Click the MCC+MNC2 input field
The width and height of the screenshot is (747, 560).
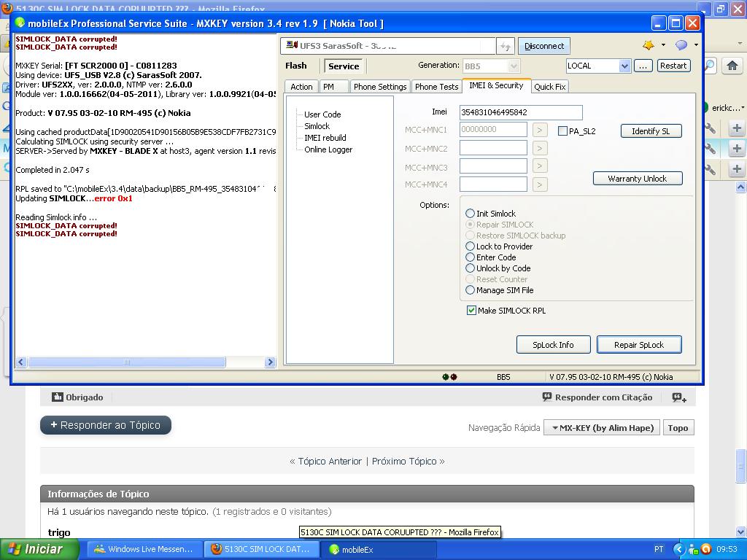pyautogui.click(x=493, y=148)
